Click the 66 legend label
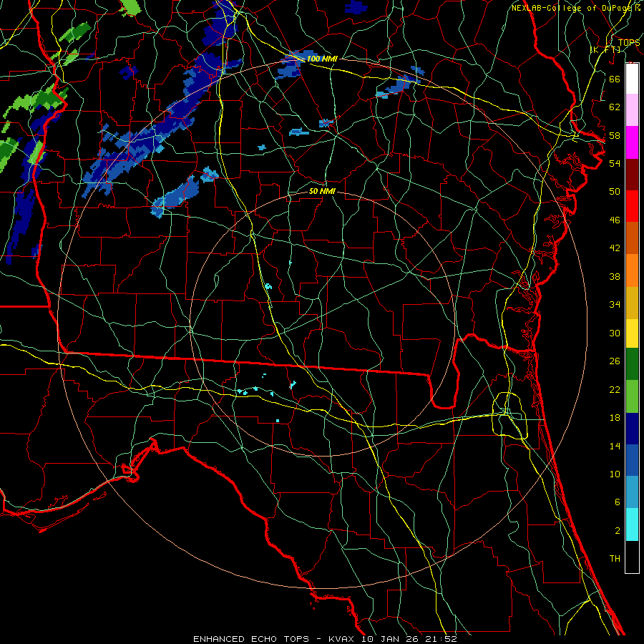The height and width of the screenshot is (644, 644). point(615,79)
